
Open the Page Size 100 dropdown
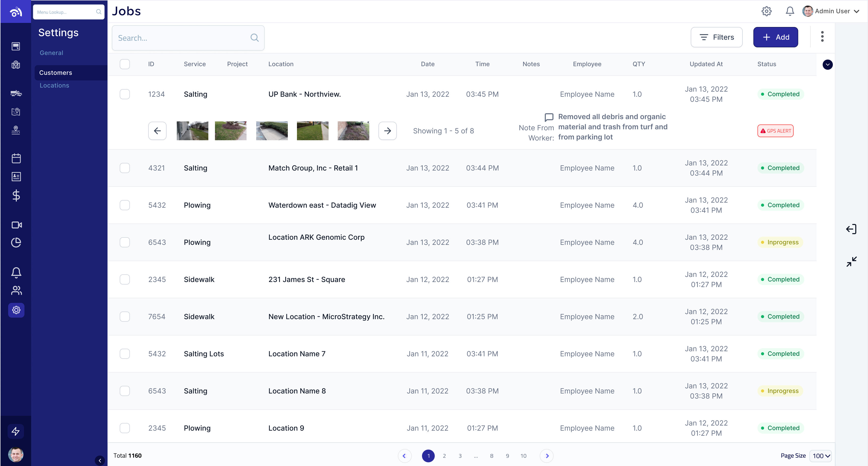(x=820, y=456)
